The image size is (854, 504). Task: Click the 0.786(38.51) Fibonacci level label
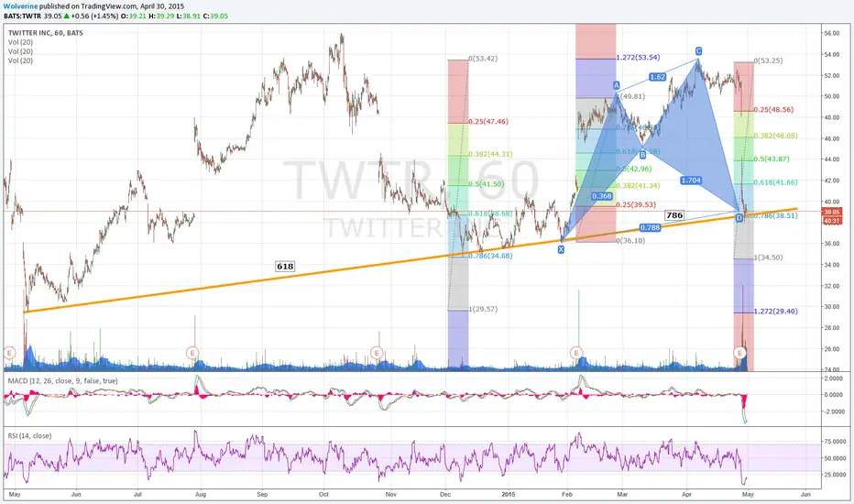point(776,215)
